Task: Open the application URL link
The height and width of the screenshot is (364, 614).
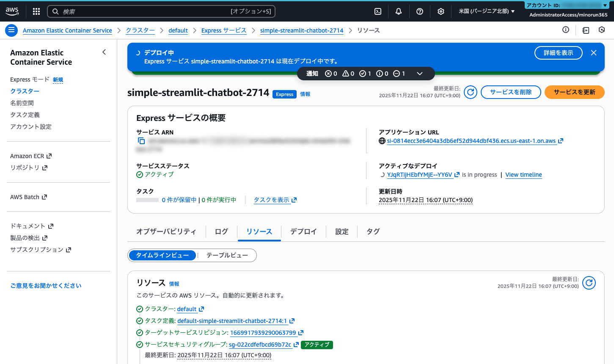Action: pyautogui.click(x=472, y=141)
